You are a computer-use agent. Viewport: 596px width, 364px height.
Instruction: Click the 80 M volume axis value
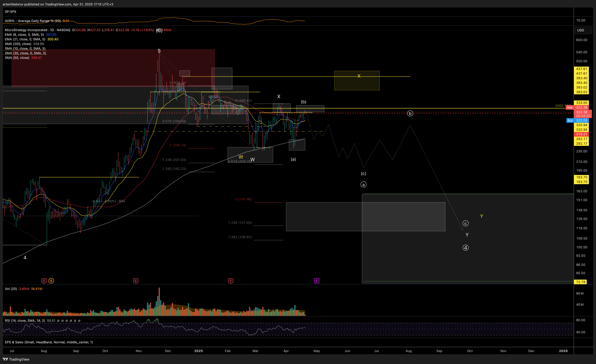pyautogui.click(x=580, y=293)
